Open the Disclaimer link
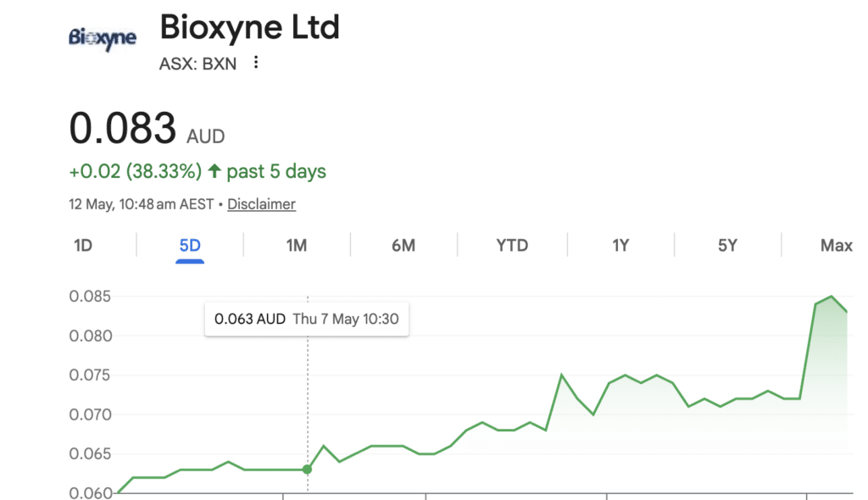868x500 pixels. point(261,204)
